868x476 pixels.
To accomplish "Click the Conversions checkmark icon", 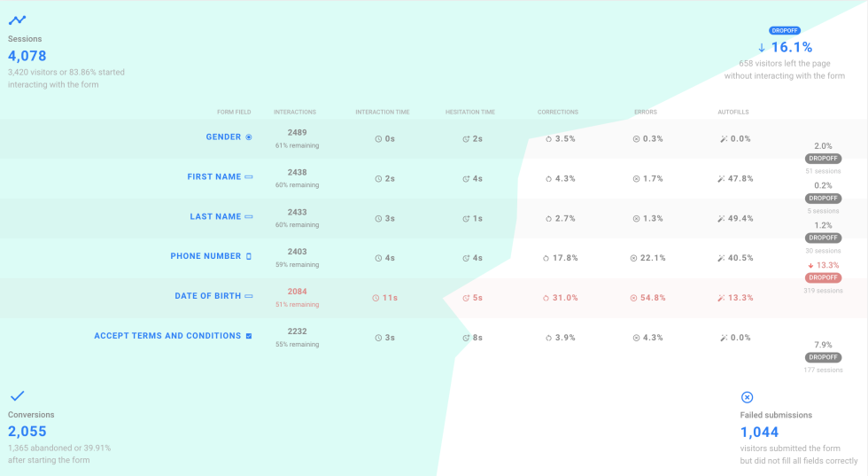I will pyautogui.click(x=17, y=395).
